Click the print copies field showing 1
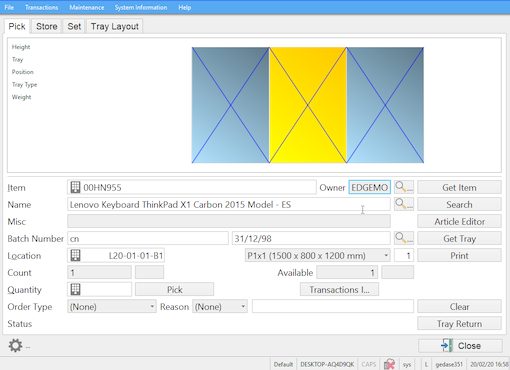The image size is (510, 370). (x=404, y=255)
